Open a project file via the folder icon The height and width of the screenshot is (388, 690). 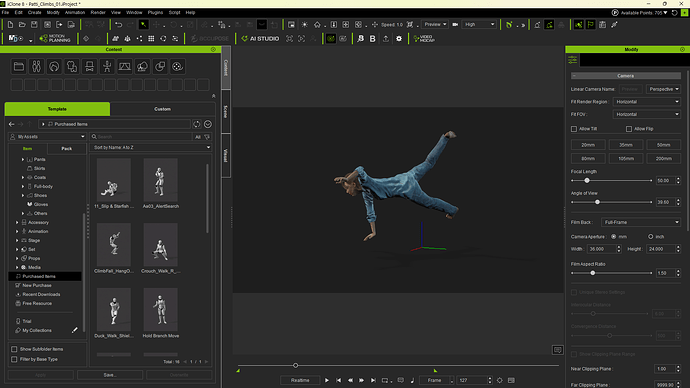(22, 25)
